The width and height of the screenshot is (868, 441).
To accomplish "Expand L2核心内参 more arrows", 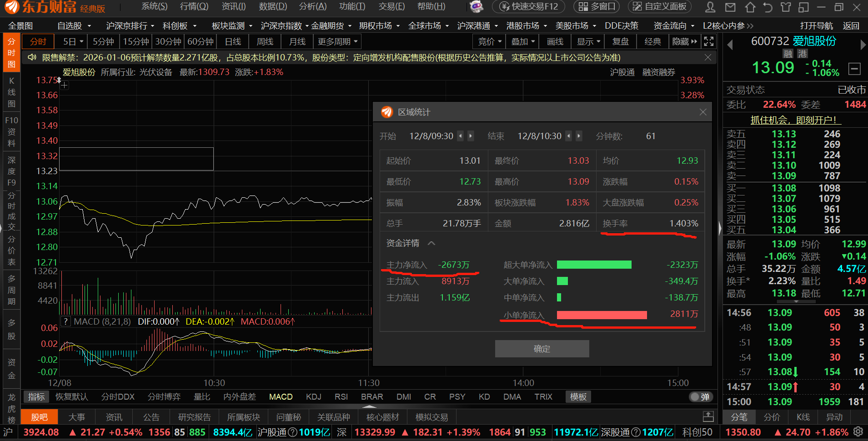I will point(750,26).
